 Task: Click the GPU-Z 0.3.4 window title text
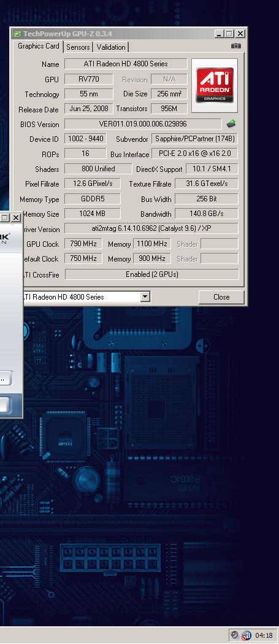(67, 34)
